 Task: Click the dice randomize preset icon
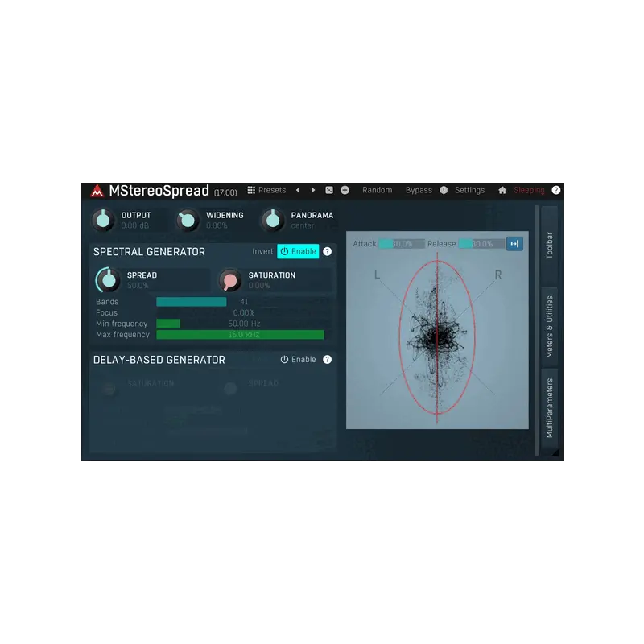tap(329, 190)
